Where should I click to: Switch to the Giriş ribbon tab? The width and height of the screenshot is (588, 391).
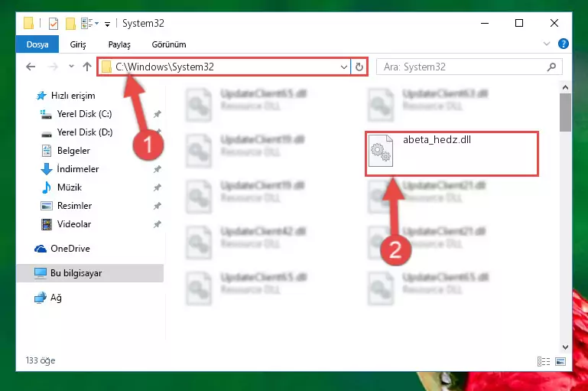[78, 44]
